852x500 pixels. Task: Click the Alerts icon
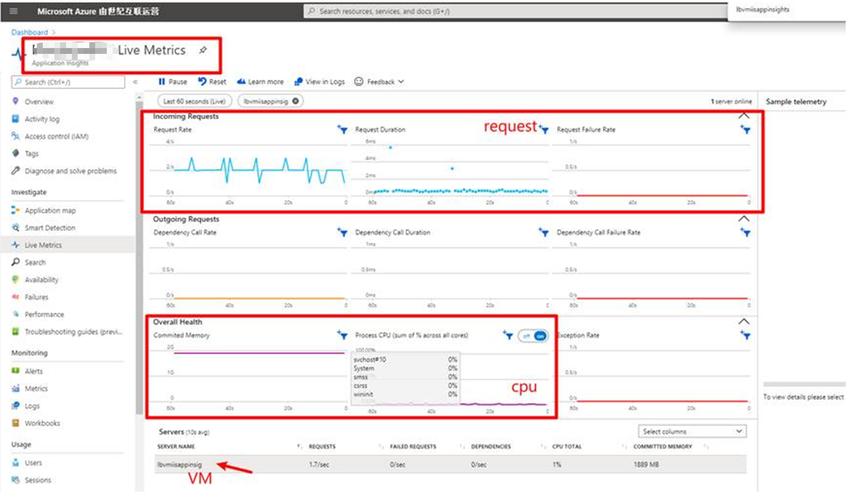15,371
